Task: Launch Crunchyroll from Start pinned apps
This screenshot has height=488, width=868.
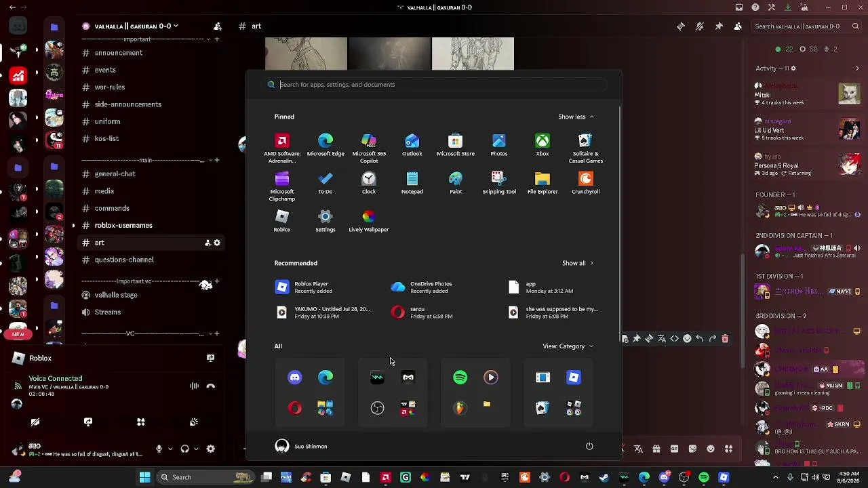Action: [586, 183]
